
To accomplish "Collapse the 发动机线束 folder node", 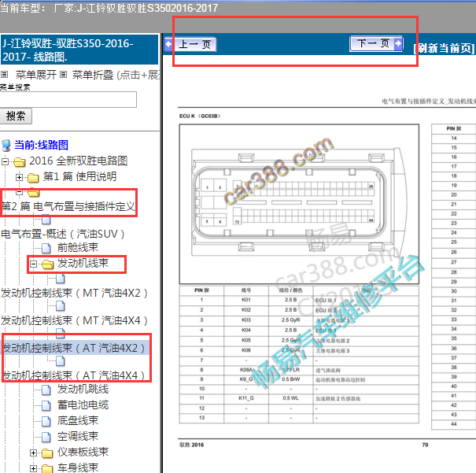I will pos(33,264).
